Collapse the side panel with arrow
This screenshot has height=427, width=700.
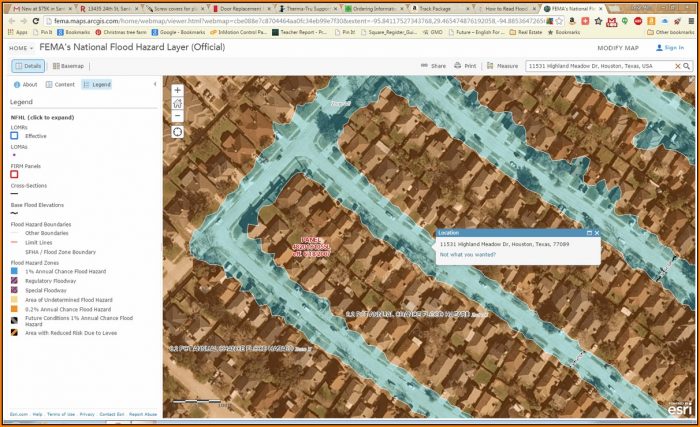coord(154,84)
